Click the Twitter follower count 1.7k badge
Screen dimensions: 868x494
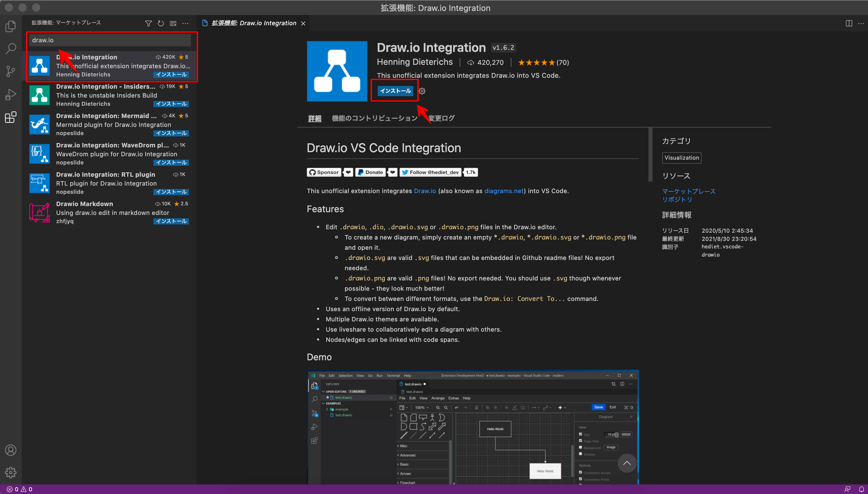click(471, 172)
